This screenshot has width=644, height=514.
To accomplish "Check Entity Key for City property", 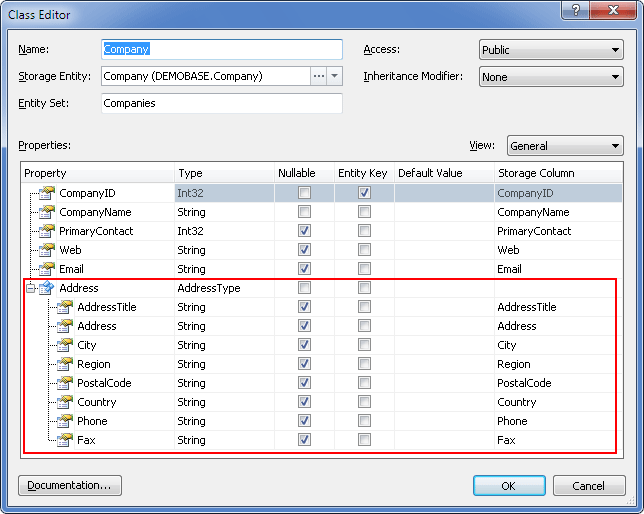I will click(x=364, y=345).
